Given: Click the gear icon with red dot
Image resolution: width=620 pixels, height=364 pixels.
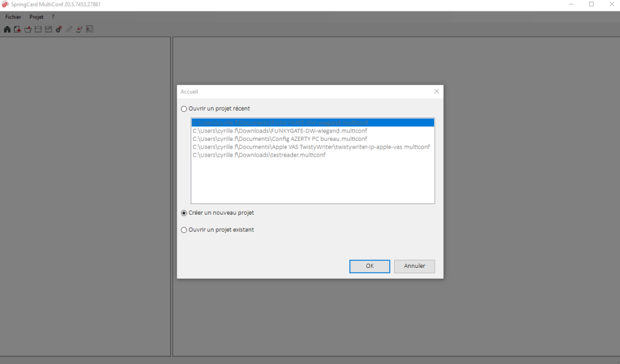Looking at the screenshot, I should pyautogui.click(x=59, y=29).
